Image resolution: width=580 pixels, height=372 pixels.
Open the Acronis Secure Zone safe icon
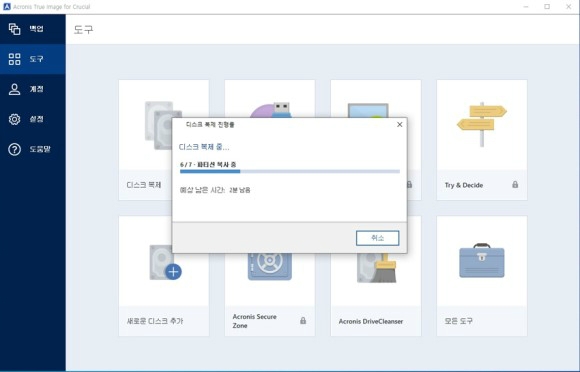[270, 266]
